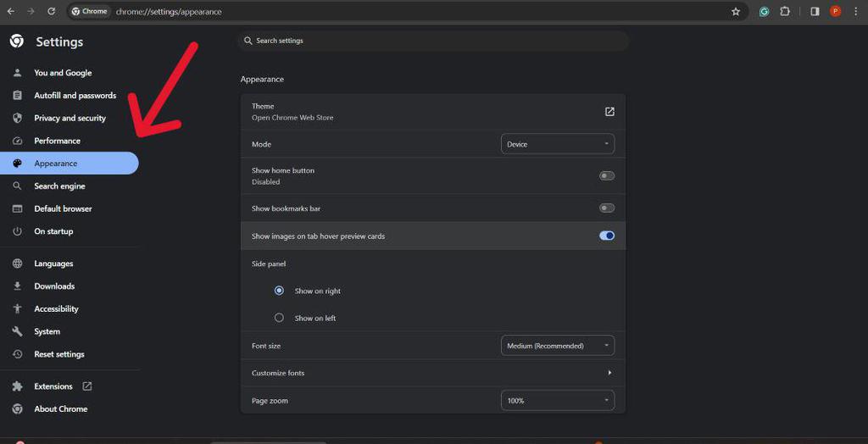Click the profile avatar icon
Image resolution: width=868 pixels, height=444 pixels.
pos(836,12)
